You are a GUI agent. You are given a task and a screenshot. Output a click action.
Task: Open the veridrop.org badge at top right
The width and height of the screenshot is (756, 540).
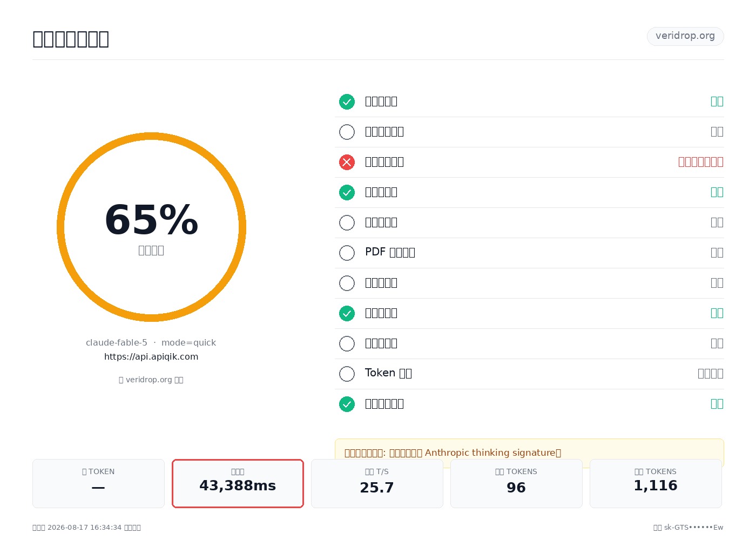685,36
